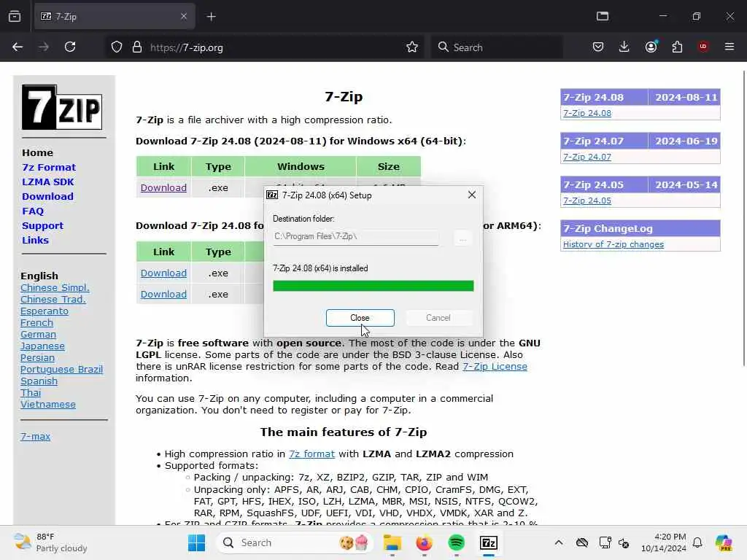Open the 7z format link
The image size is (747, 560).
coord(311,454)
